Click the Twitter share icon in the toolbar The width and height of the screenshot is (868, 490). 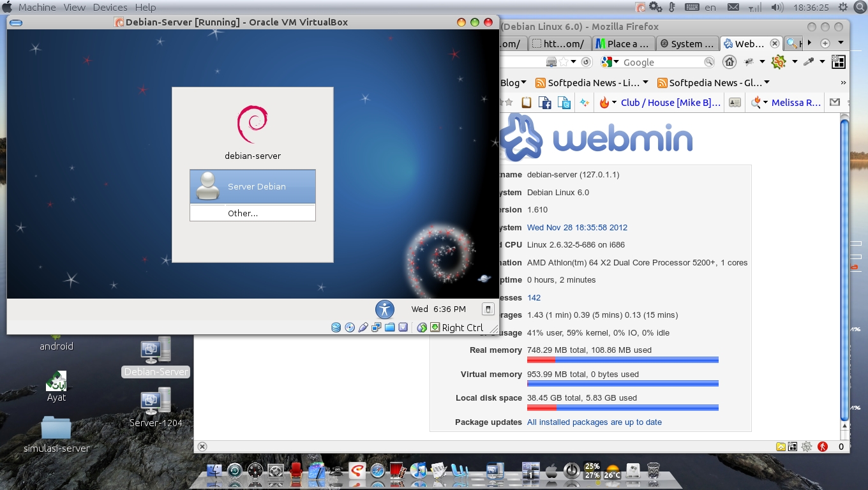pos(564,102)
